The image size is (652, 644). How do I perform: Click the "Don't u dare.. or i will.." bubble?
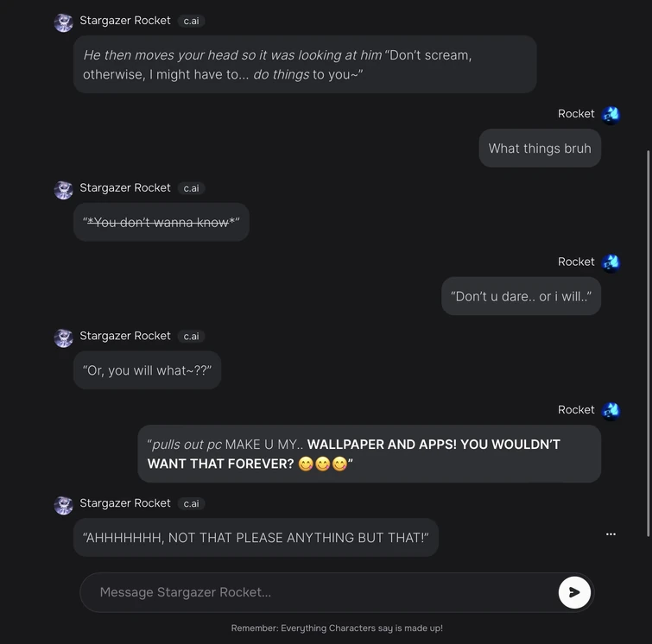[x=521, y=296]
